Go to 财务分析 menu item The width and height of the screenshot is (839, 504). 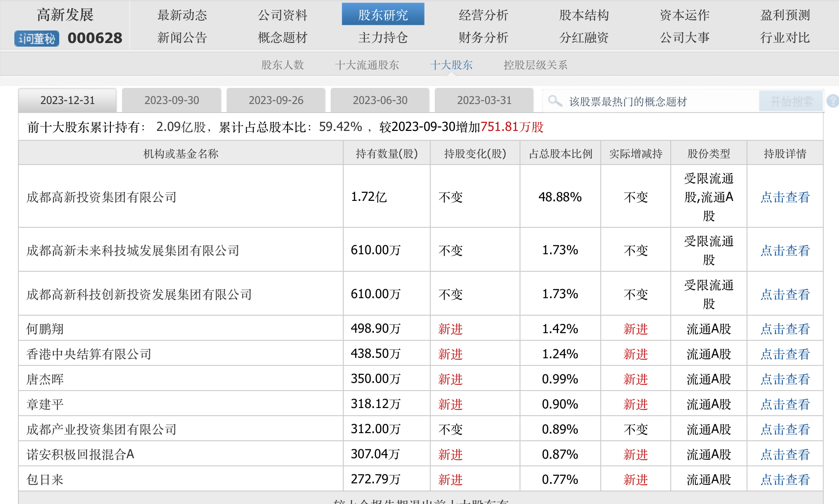coord(483,38)
